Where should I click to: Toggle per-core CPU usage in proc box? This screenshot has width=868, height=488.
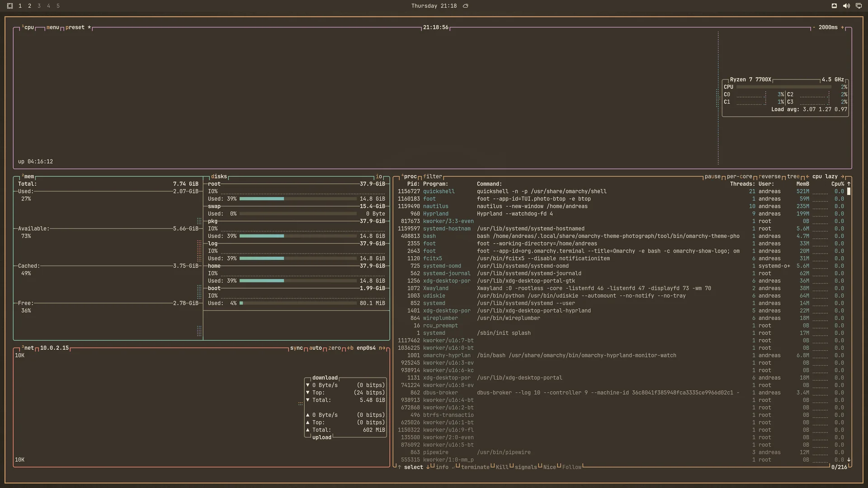click(x=740, y=177)
